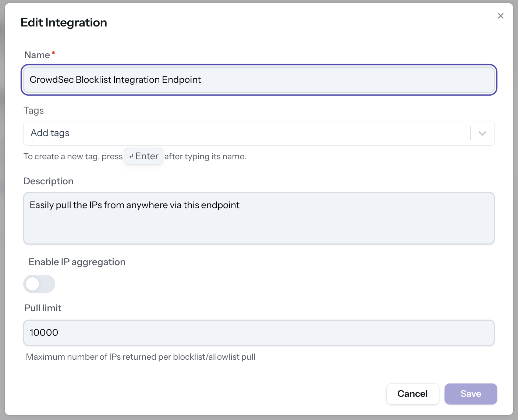Click the 'Edit Integration' dialog title
Screen dimensions: 518x420
tap(64, 22)
